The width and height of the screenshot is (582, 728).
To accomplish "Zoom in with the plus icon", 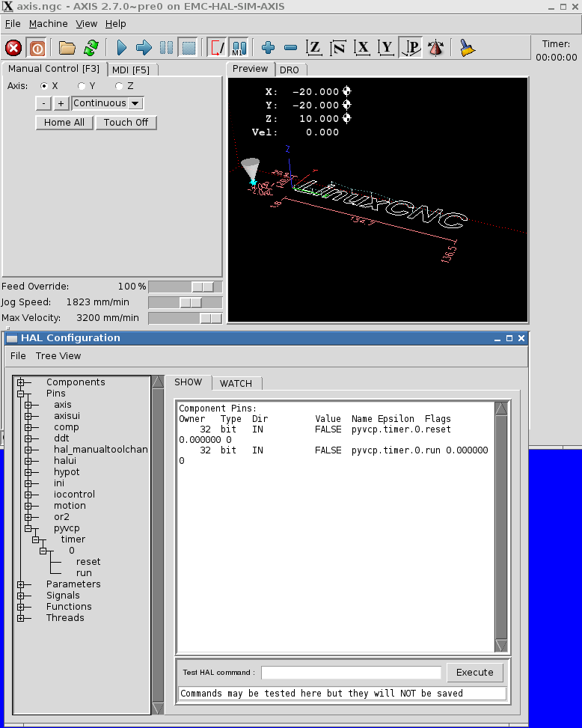I will [269, 48].
